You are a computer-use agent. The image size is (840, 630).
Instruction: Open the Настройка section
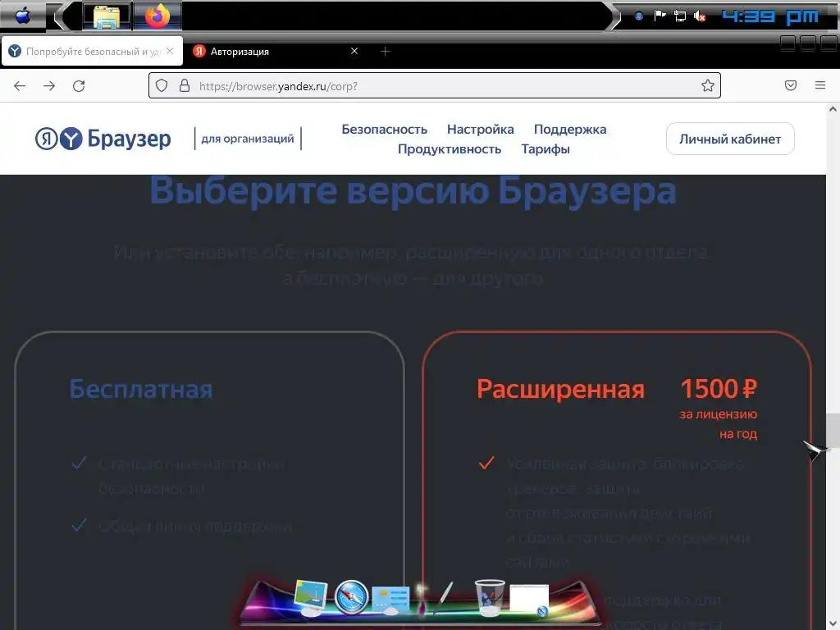coord(480,129)
